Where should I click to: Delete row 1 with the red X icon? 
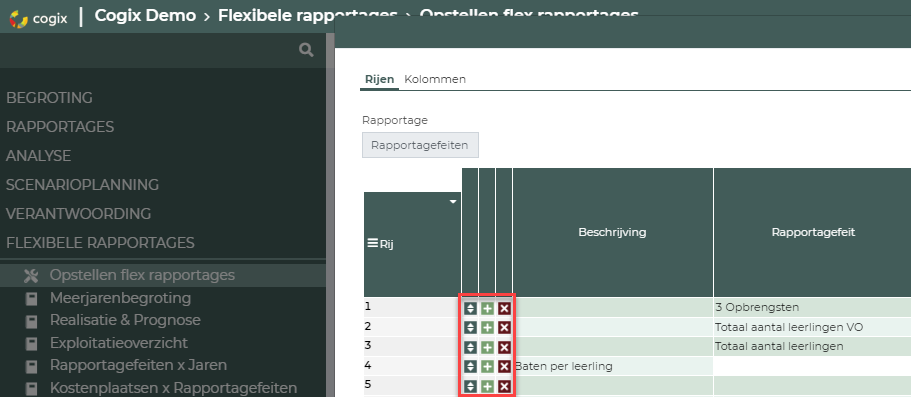[504, 309]
